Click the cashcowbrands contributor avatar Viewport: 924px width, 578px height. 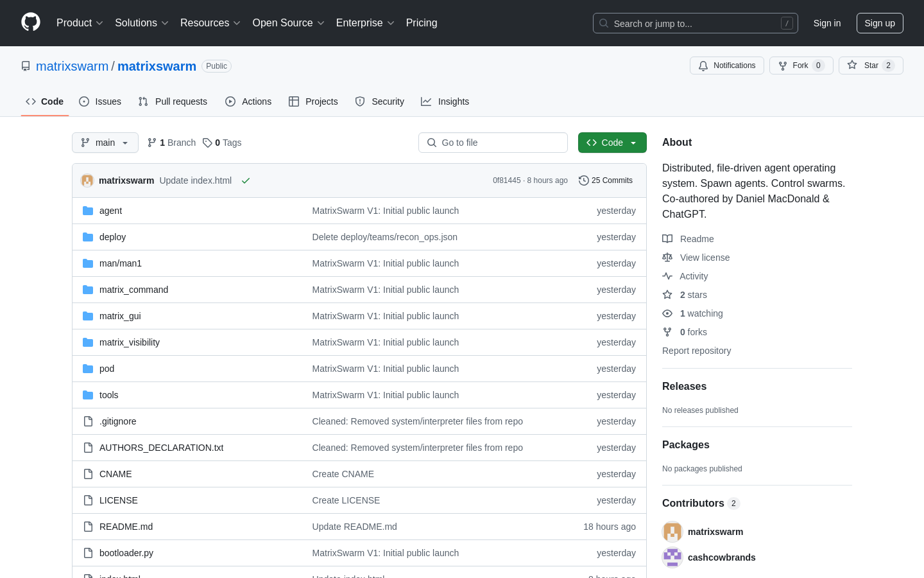[672, 557]
